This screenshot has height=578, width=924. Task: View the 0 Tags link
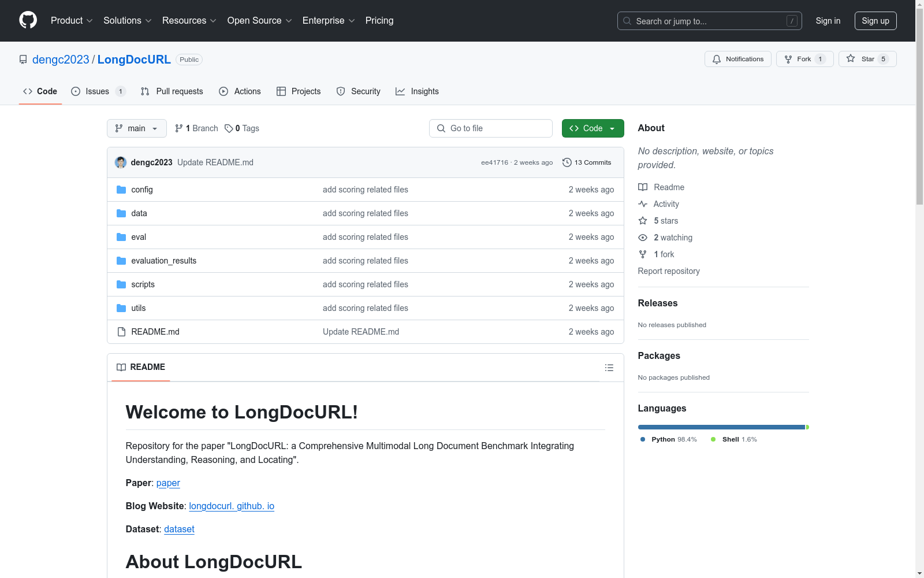242,128
